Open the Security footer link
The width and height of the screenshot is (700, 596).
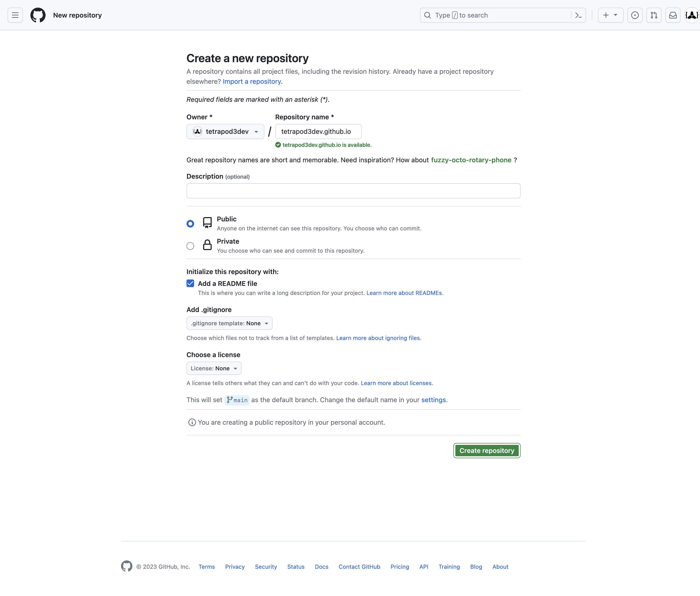coord(266,567)
